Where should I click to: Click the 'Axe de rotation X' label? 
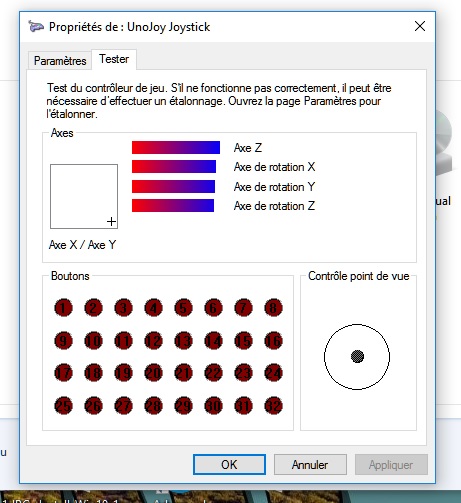click(274, 167)
